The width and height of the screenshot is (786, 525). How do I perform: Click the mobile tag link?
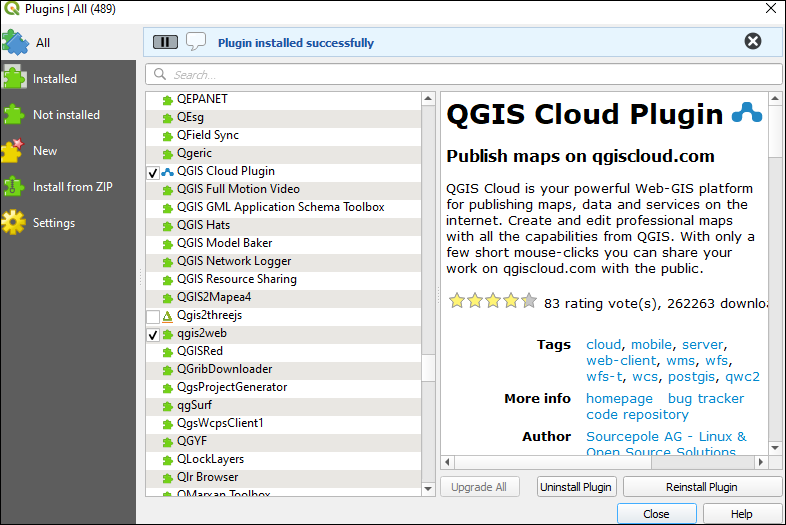pyautogui.click(x=651, y=344)
